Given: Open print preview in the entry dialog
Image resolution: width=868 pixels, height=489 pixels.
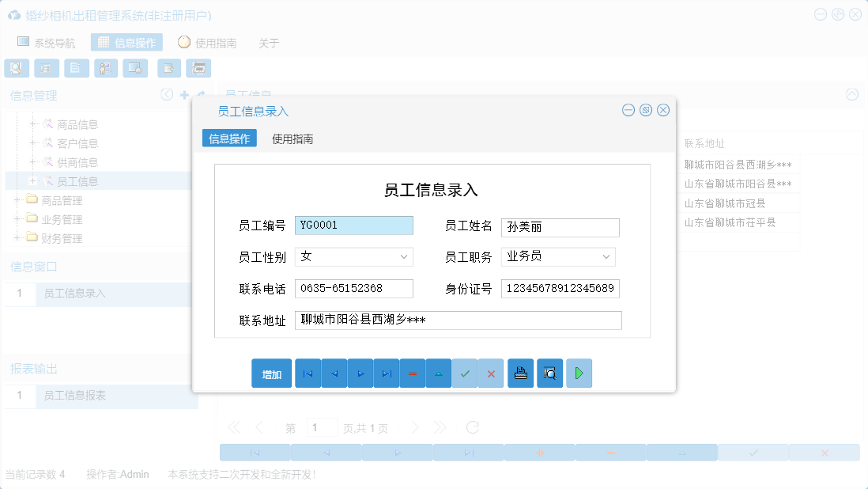Looking at the screenshot, I should coord(549,373).
